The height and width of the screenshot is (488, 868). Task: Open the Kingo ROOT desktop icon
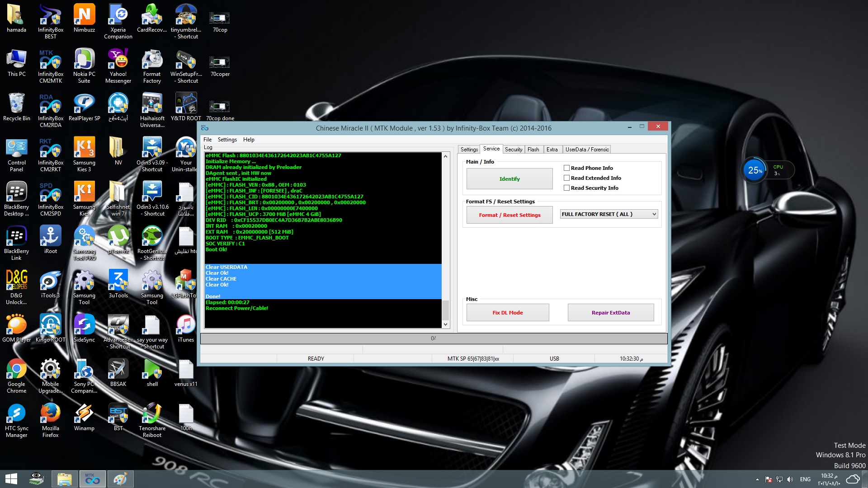pyautogui.click(x=51, y=328)
